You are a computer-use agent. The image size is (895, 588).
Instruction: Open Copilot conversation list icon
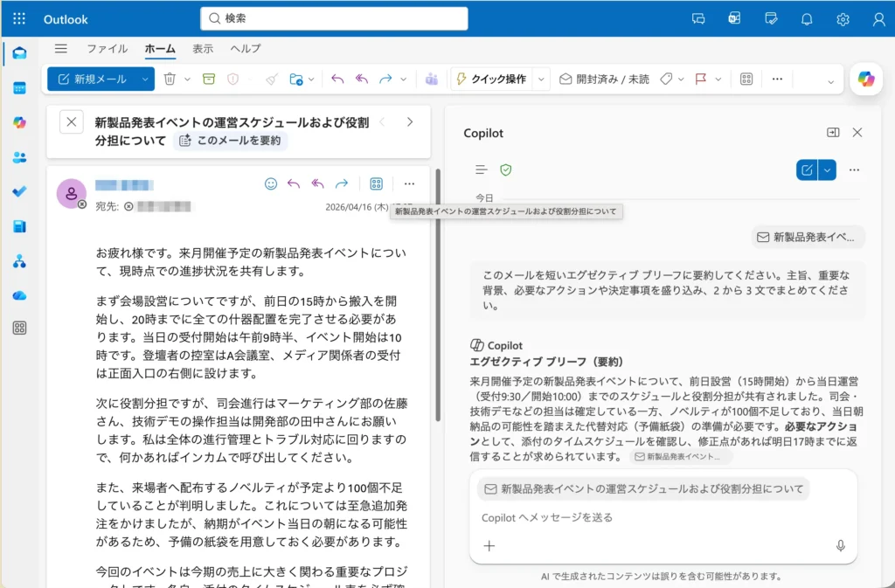pos(482,169)
